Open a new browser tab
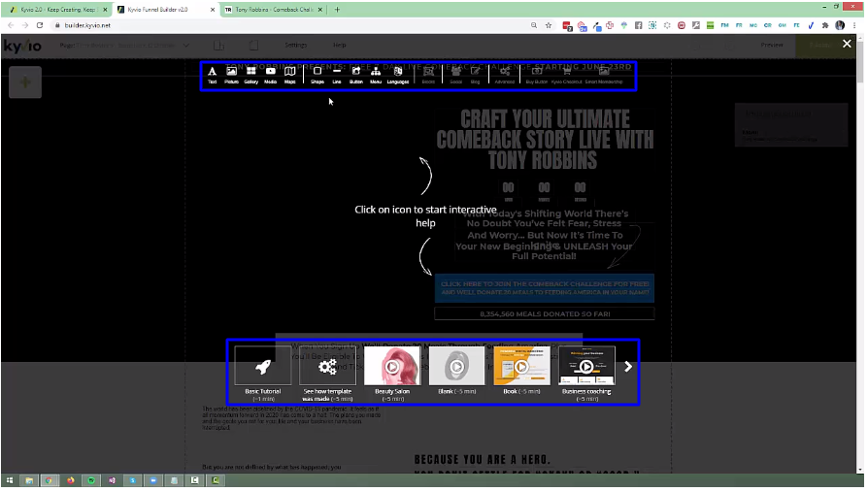The height and width of the screenshot is (492, 868). point(338,10)
